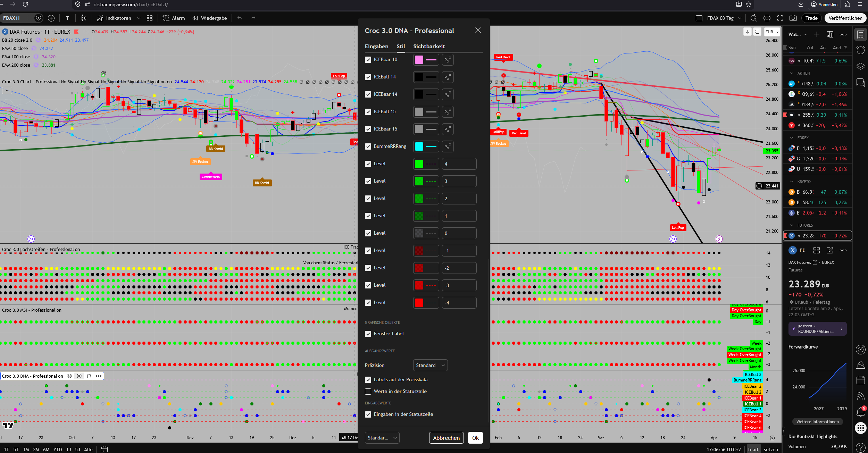Click the Veröffentlichen button
868x453 pixels.
tap(845, 18)
